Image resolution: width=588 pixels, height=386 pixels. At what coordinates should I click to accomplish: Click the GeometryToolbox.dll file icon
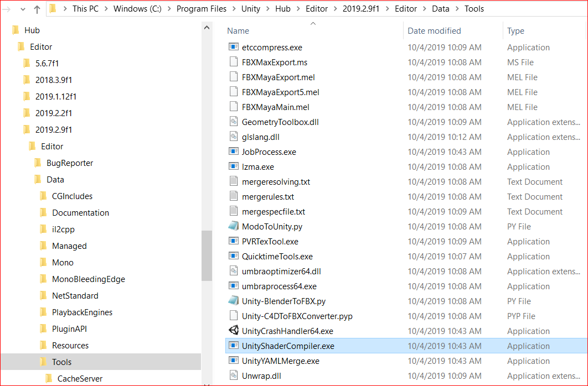click(234, 122)
